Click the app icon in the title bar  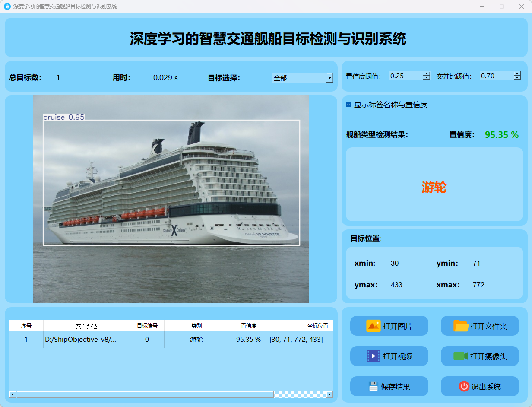pyautogui.click(x=7, y=6)
